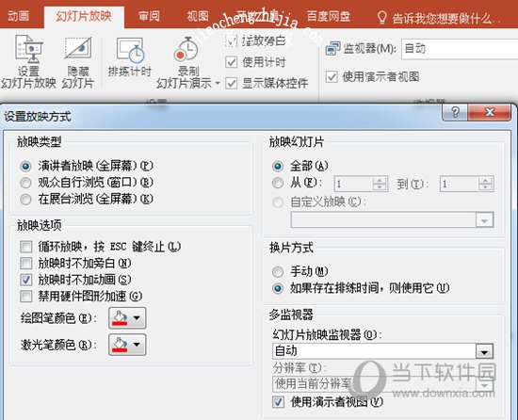Open the 监视器(M) combo box
Viewport: 518px width, 420px height.
460,49
